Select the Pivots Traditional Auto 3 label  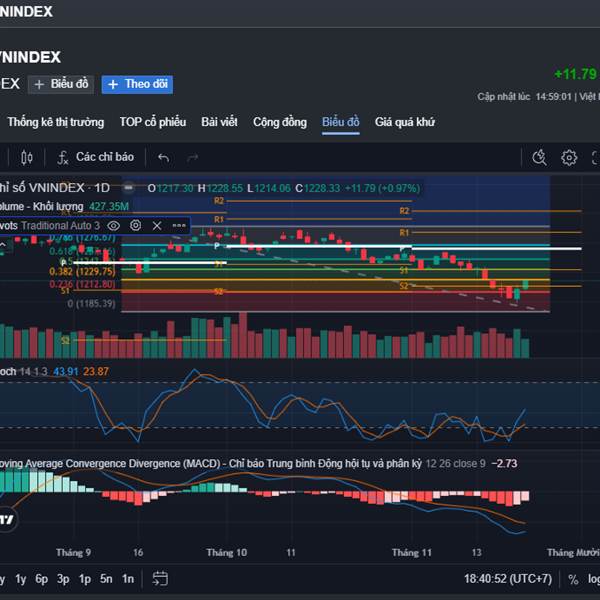(x=50, y=225)
